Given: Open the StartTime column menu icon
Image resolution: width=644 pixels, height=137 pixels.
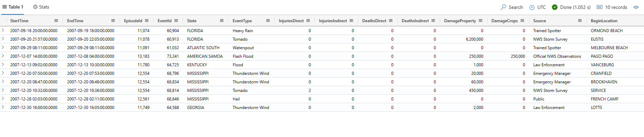Looking at the screenshot, I should tap(56, 21).
